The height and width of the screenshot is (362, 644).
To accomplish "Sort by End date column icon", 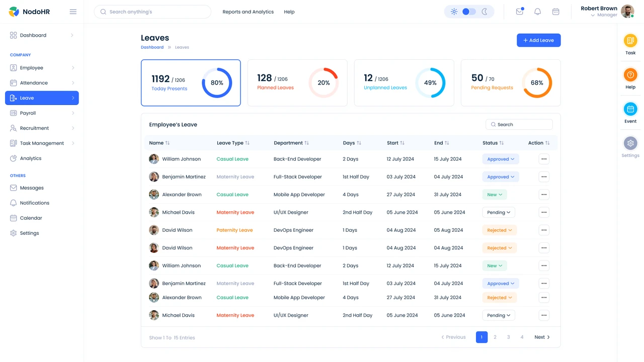I will [x=447, y=143].
